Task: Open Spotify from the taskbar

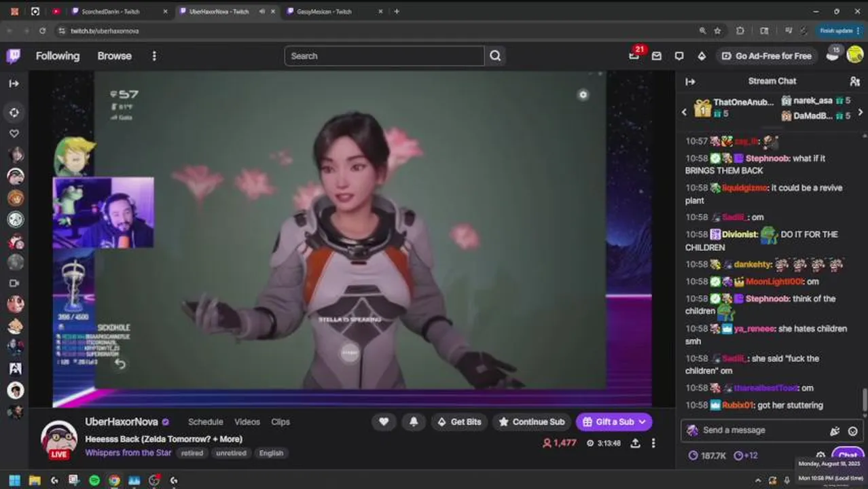Action: (94, 480)
